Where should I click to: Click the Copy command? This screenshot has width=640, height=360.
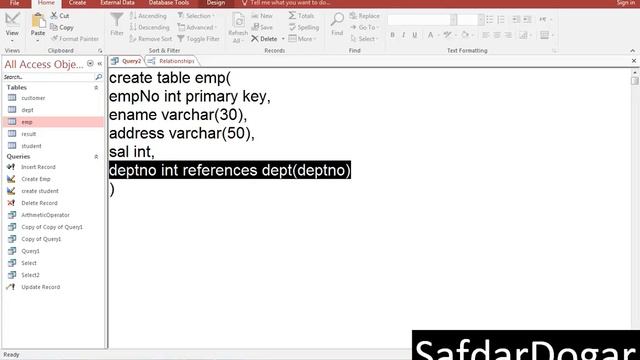pos(62,27)
